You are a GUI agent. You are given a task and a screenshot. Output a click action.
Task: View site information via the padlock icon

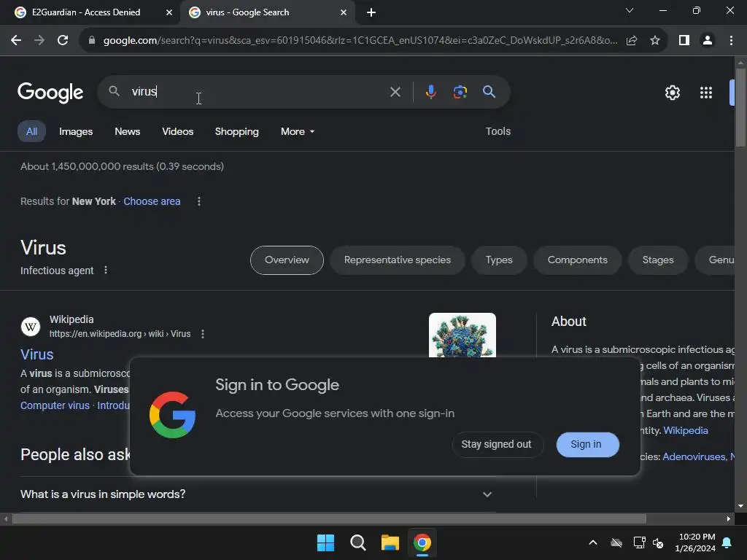[x=92, y=41]
